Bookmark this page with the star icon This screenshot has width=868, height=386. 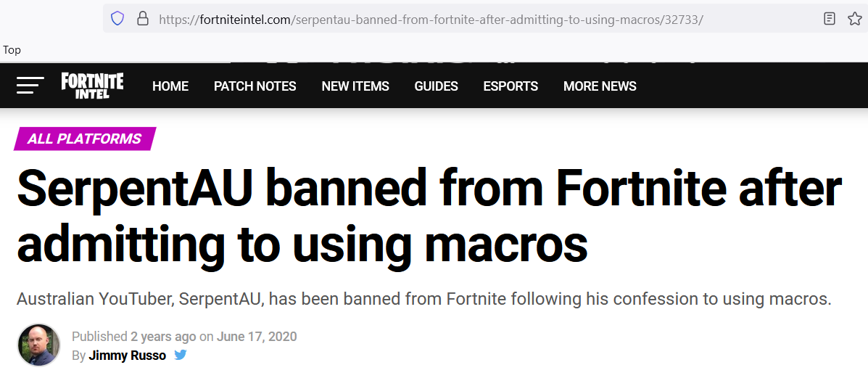[x=854, y=19]
